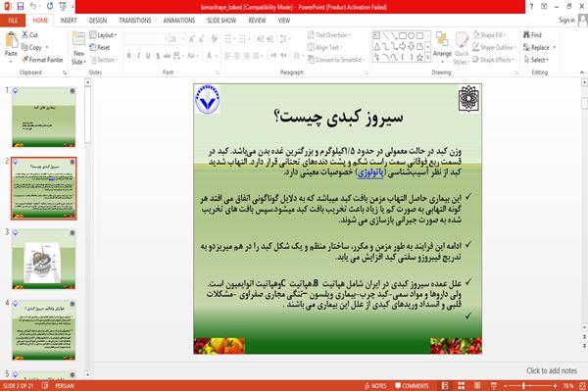The image size is (588, 391).
Task: Select slide 3 thumbnail with liver image
Action: [x=43, y=260]
